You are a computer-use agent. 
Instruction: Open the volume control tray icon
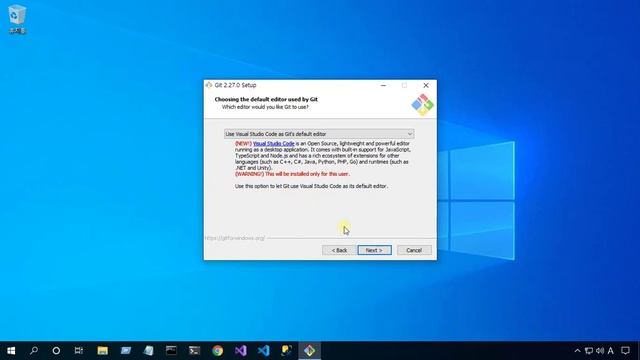click(600, 351)
